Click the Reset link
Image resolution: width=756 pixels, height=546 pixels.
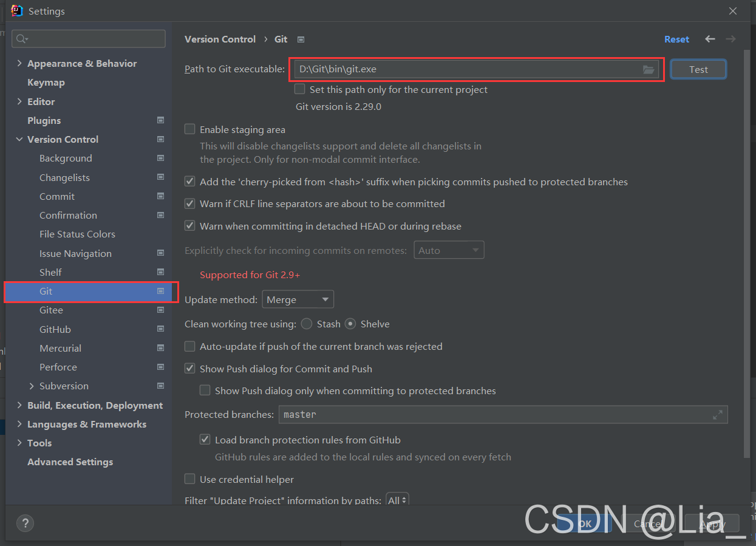pos(676,39)
